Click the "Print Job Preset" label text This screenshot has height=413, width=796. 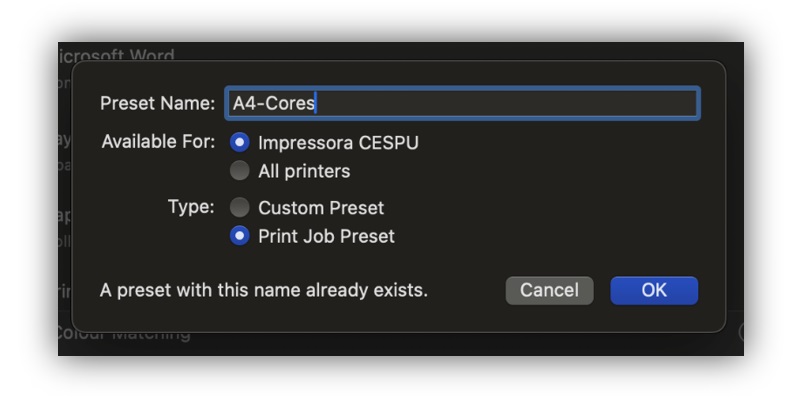(x=326, y=236)
